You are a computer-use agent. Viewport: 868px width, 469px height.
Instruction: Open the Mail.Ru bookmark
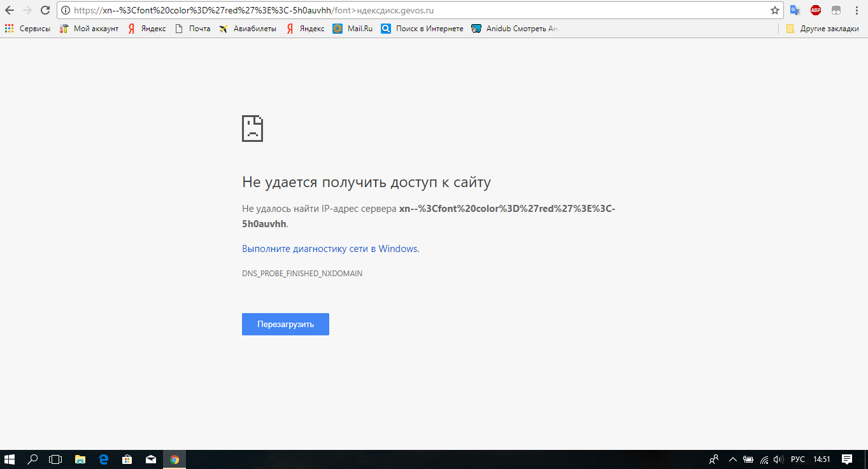pos(353,29)
